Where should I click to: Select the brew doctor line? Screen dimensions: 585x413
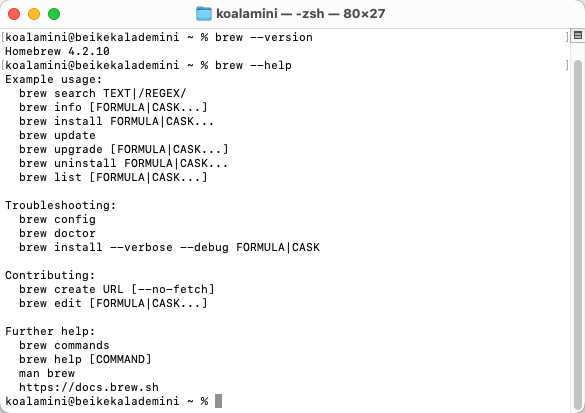57,233
